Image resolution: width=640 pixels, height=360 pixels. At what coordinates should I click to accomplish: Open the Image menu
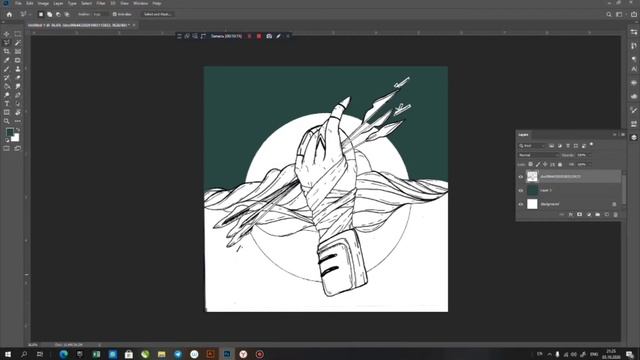[x=43, y=3]
